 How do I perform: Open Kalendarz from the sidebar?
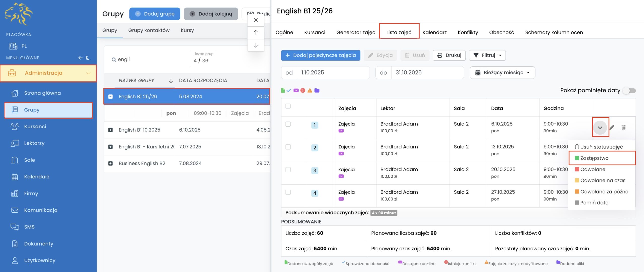click(x=37, y=177)
